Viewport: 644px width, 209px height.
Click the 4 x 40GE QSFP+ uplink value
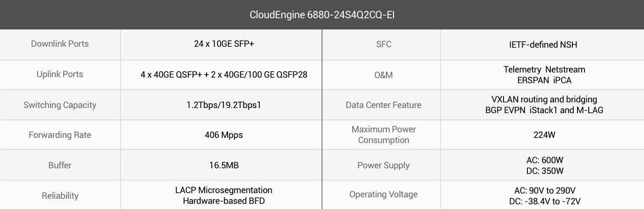pos(224,74)
